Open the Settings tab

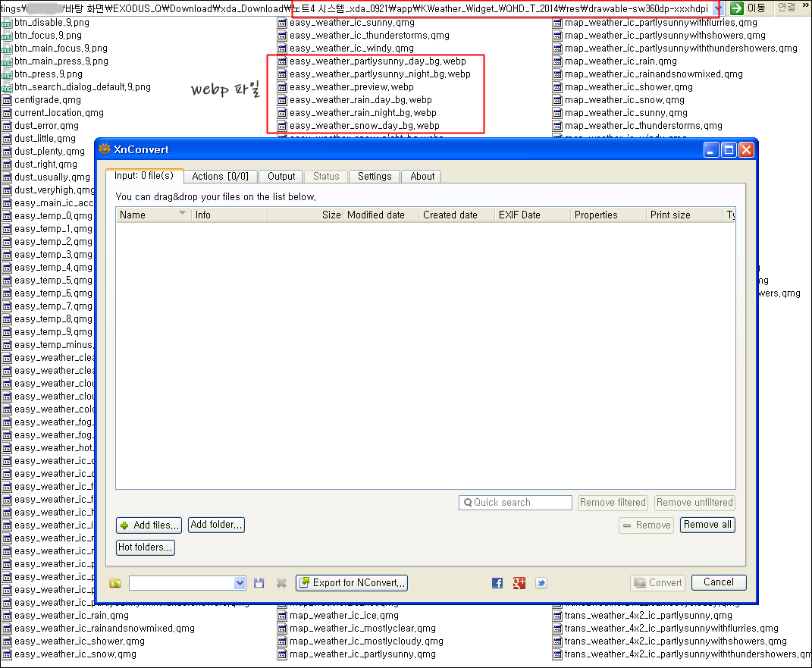pos(375,176)
